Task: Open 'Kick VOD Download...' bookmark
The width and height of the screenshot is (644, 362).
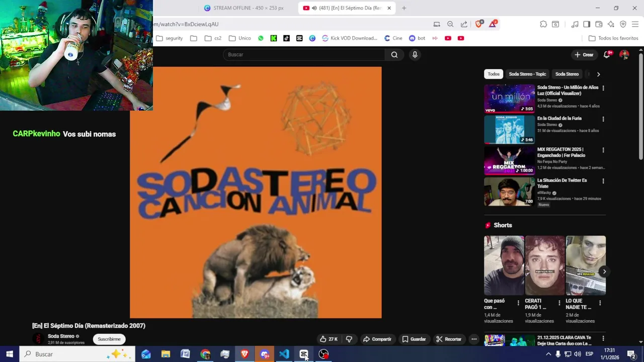Action: tap(350, 38)
